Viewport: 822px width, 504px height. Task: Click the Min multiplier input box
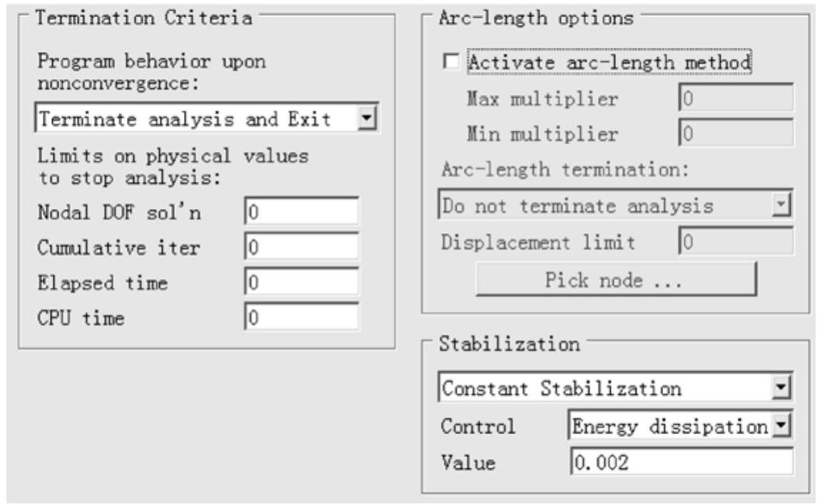click(x=736, y=133)
